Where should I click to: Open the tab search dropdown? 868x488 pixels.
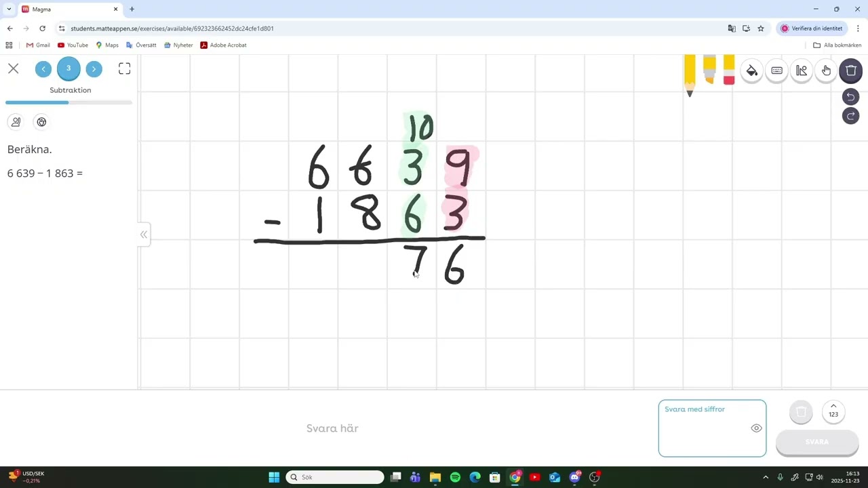pos(9,9)
